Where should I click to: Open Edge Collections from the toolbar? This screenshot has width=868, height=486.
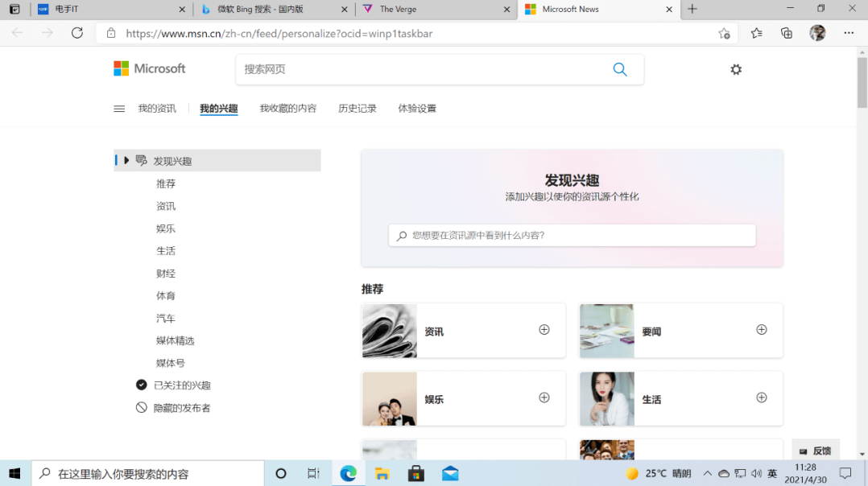tap(785, 33)
